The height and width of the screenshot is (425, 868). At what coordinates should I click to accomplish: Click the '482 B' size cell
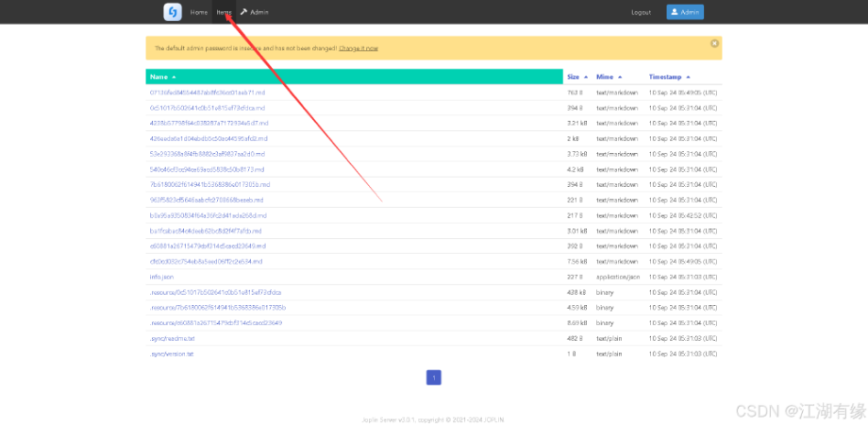click(x=576, y=338)
